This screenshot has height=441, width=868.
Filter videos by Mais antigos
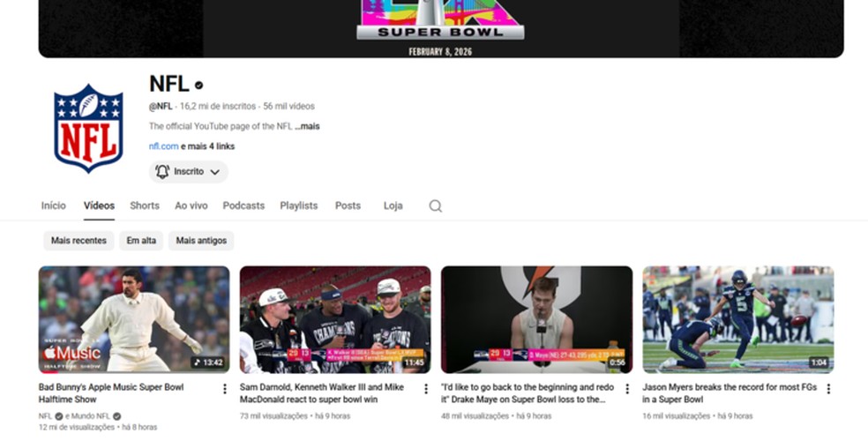(201, 241)
